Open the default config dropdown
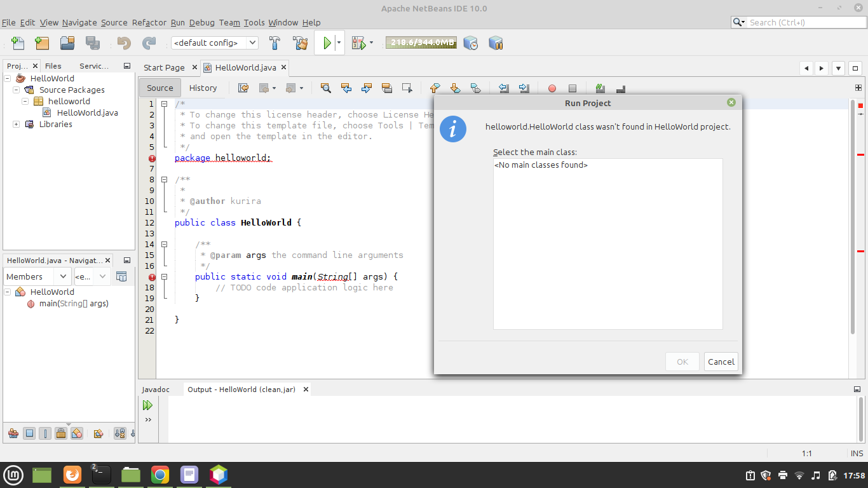The height and width of the screenshot is (488, 868). click(x=214, y=43)
